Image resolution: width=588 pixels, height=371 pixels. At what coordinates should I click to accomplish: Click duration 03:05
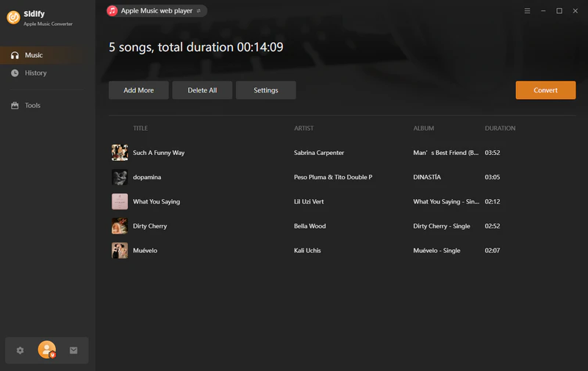tap(492, 177)
